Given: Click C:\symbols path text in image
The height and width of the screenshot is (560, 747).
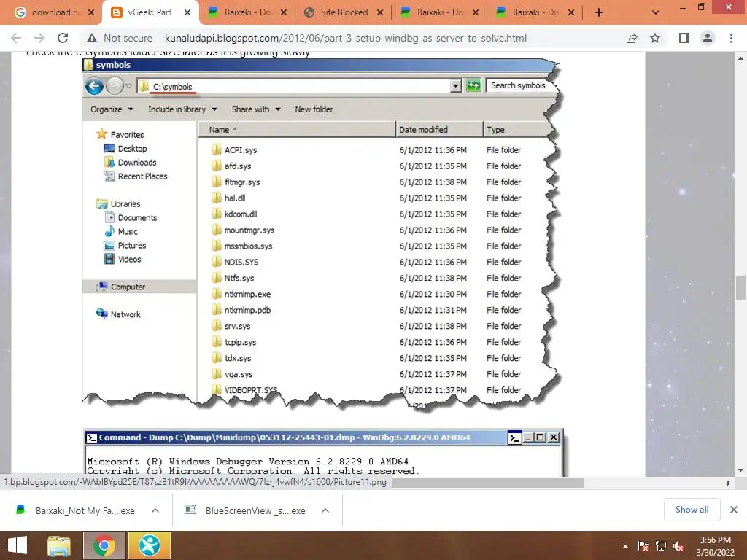Looking at the screenshot, I should [172, 86].
